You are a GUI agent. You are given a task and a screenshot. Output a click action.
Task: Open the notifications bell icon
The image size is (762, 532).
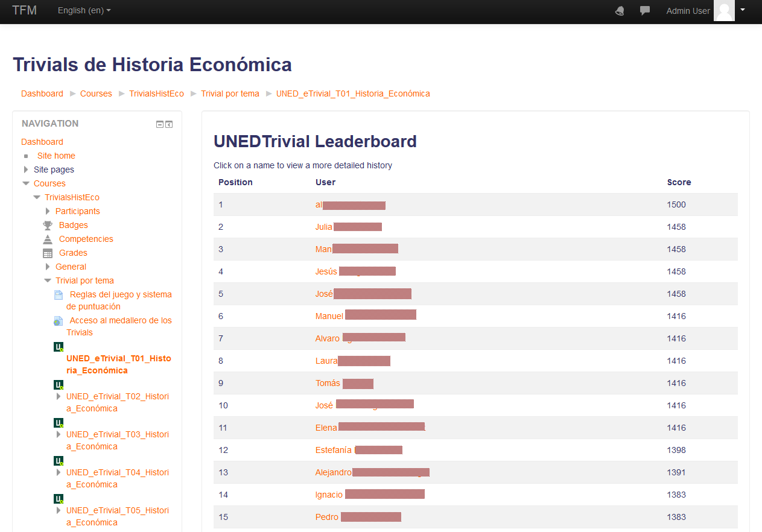[x=620, y=11]
